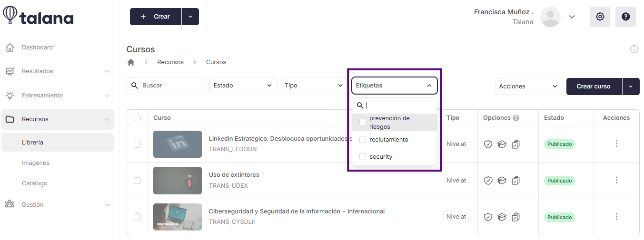Click the Buscar search field
The image size is (644, 240).
pos(166,86)
